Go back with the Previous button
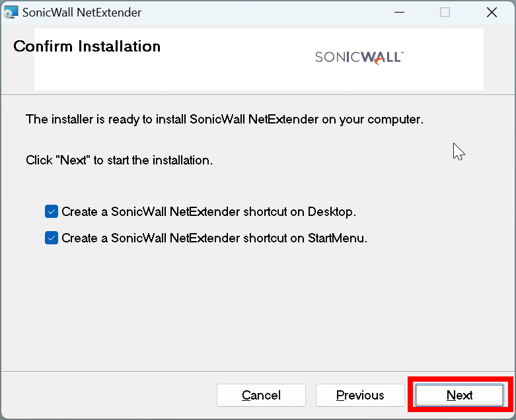Viewport: 516px width, 420px height. [360, 395]
